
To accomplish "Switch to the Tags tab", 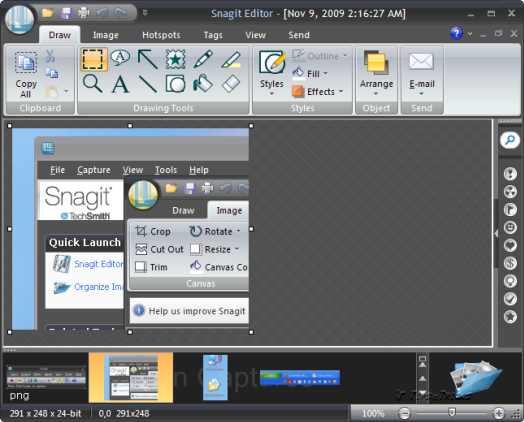I will click(213, 35).
